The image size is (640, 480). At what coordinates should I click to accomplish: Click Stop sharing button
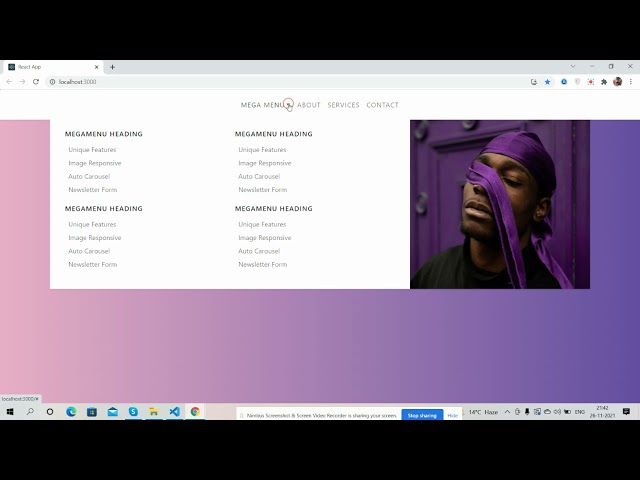pyautogui.click(x=422, y=415)
